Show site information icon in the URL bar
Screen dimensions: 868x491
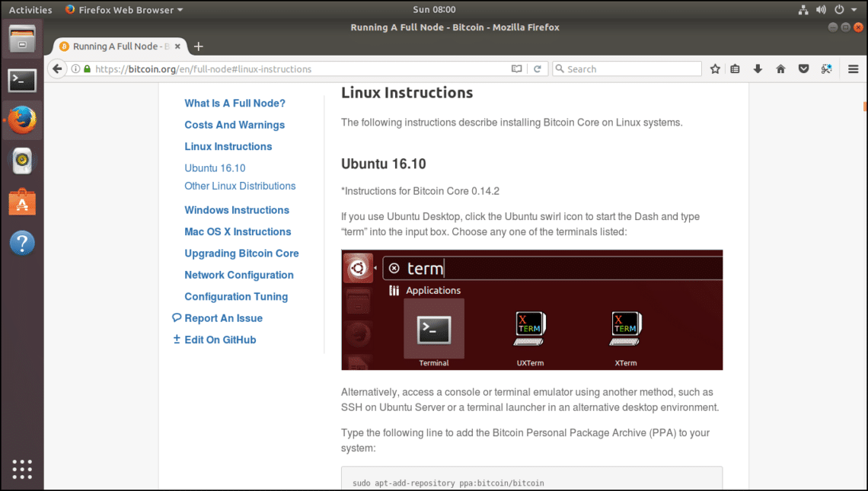point(75,69)
